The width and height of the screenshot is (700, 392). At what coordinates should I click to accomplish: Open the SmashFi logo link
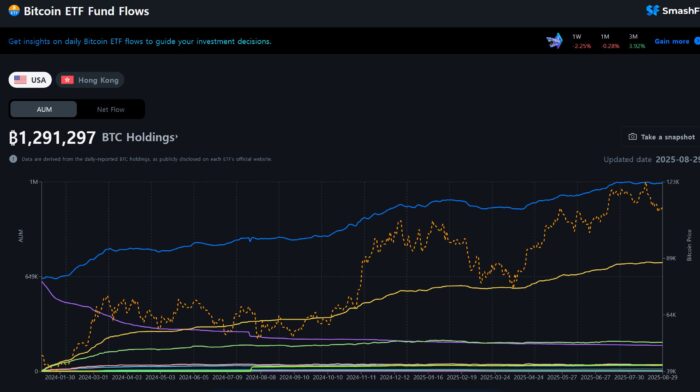pos(673,10)
